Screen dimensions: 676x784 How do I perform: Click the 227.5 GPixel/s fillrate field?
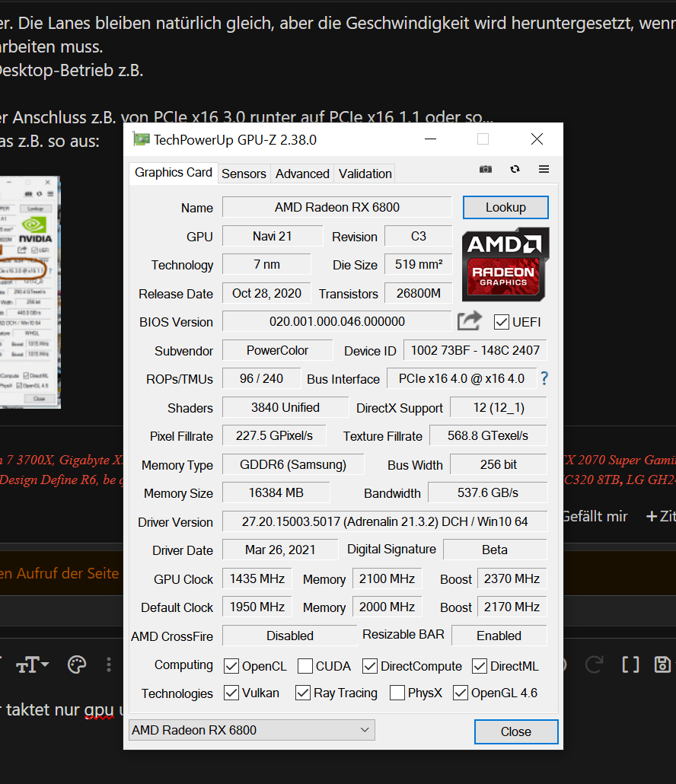pyautogui.click(x=274, y=435)
